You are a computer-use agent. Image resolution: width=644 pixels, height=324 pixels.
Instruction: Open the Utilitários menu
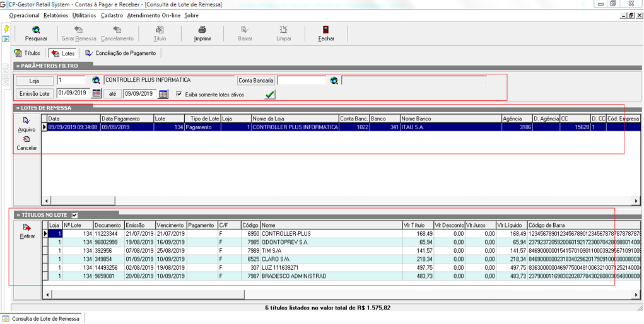click(85, 15)
